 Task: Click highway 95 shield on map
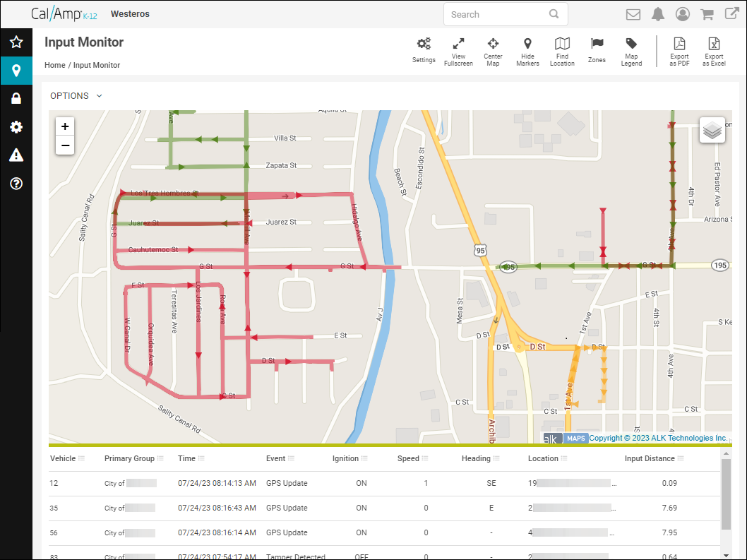[480, 250]
